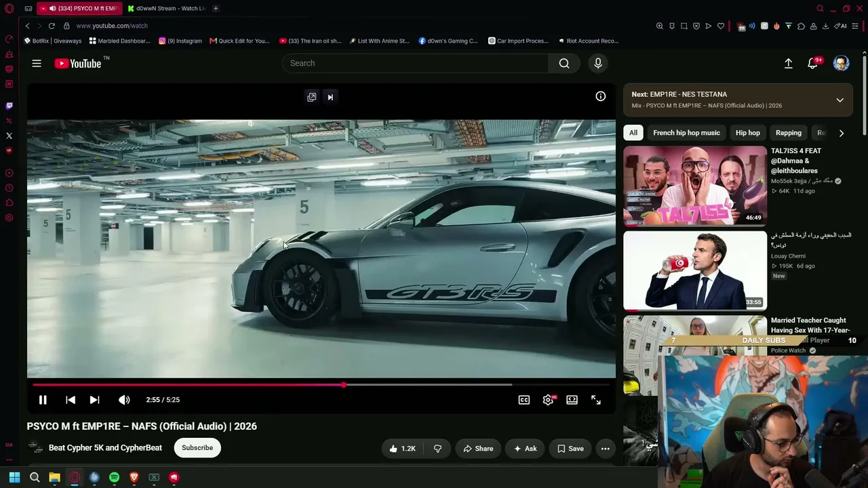Take snapshot with the dashed-square icon

pos(684,26)
